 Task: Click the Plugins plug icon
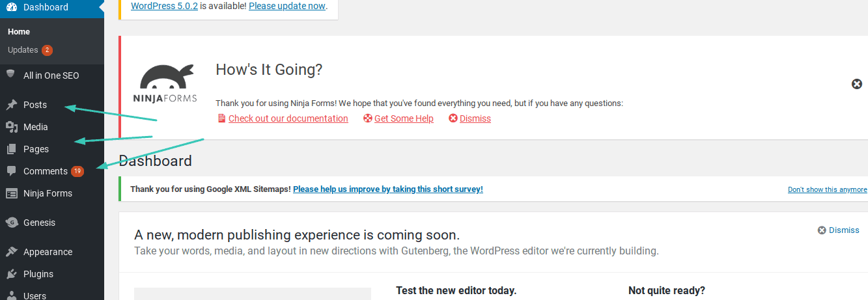(x=11, y=274)
